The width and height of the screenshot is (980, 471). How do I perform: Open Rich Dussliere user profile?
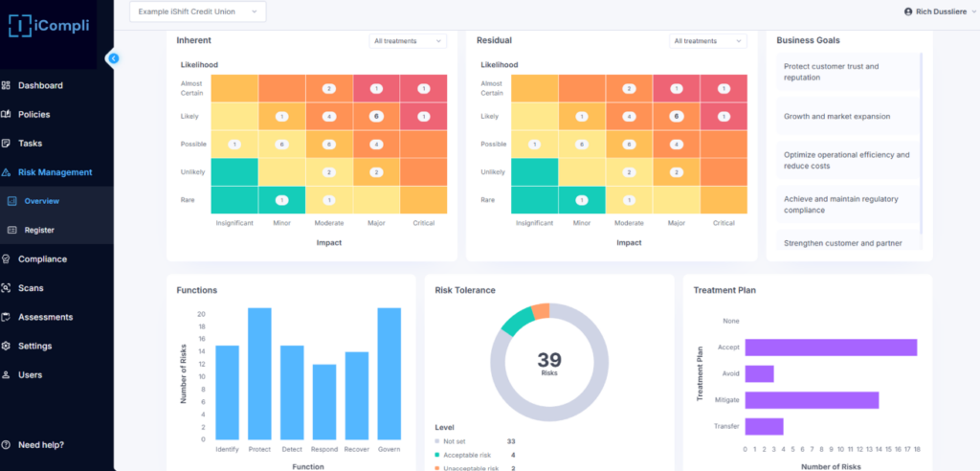936,11
